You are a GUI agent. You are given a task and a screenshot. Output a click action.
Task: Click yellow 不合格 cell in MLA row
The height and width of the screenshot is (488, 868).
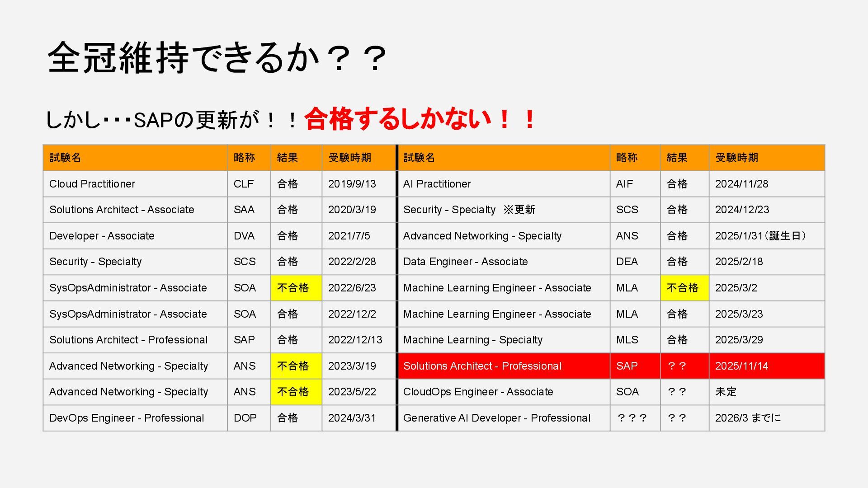(684, 288)
